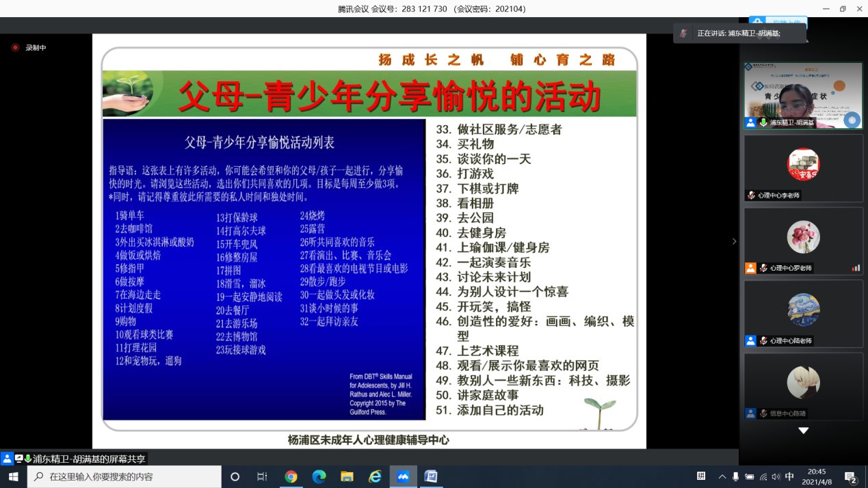Click the network signal bars icon on 罗老师's tile
Image resolution: width=868 pixels, height=488 pixels.
click(x=855, y=268)
